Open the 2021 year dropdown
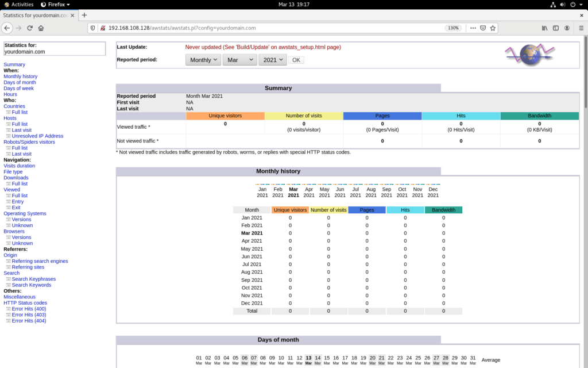 click(x=273, y=60)
